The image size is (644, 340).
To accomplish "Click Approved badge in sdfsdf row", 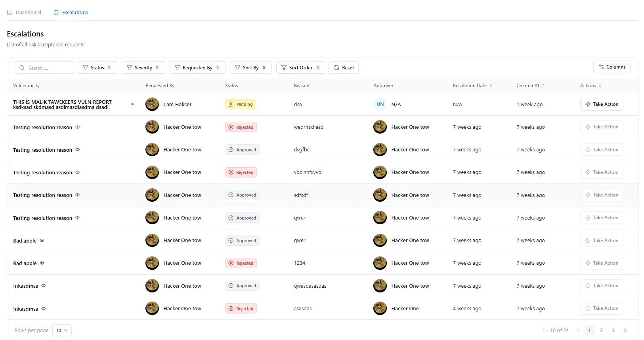I will coord(242,195).
